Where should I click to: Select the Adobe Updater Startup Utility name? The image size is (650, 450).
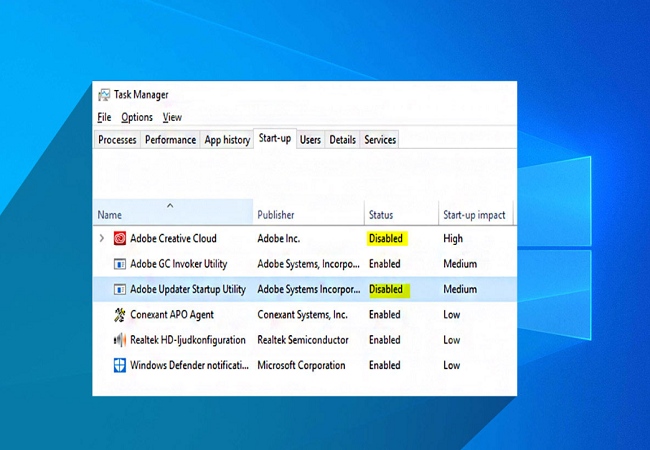tap(188, 289)
